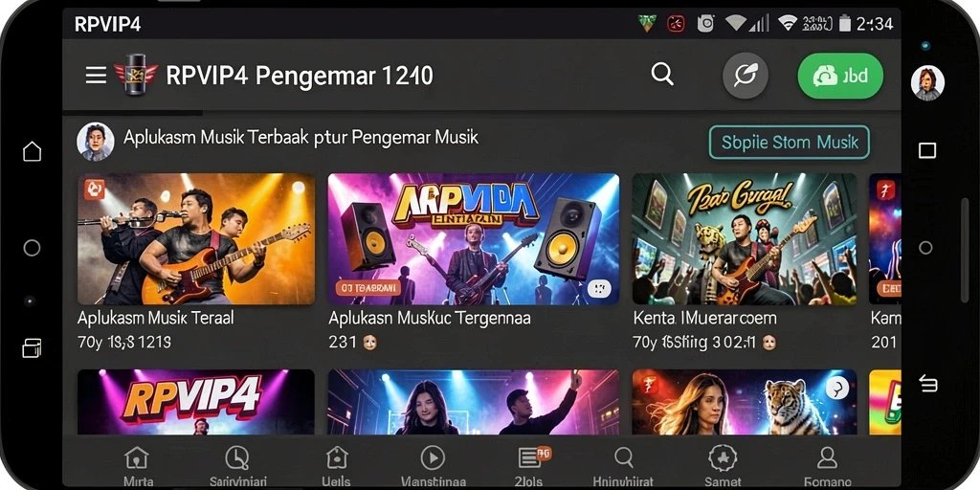This screenshot has width=980, height=490.
Task: Tap the circle icon on the left edge
Action: [32, 248]
